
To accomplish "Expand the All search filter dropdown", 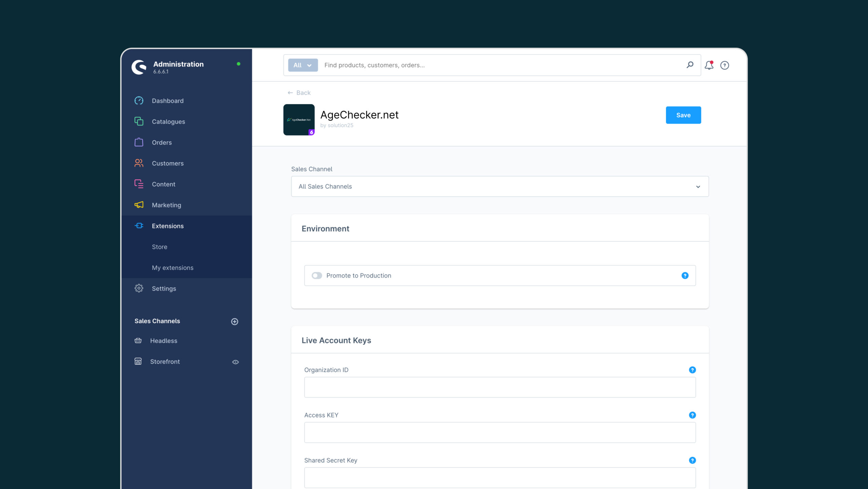I will [x=303, y=65].
